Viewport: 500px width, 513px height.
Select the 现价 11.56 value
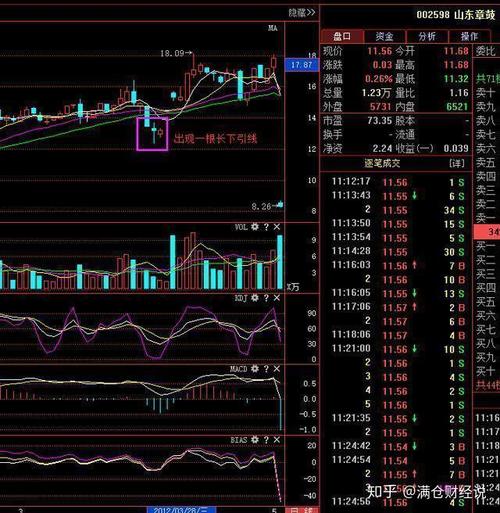pyautogui.click(x=379, y=51)
